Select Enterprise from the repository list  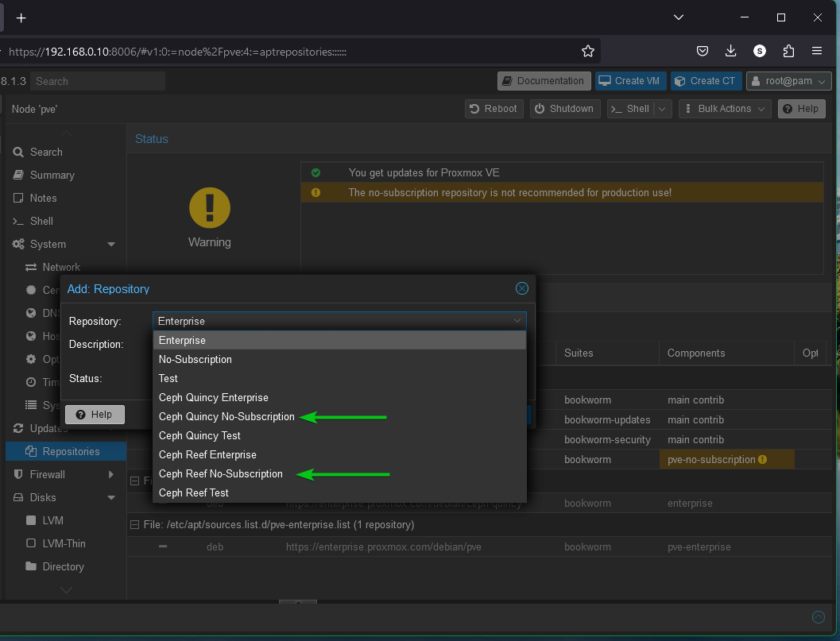coord(339,340)
